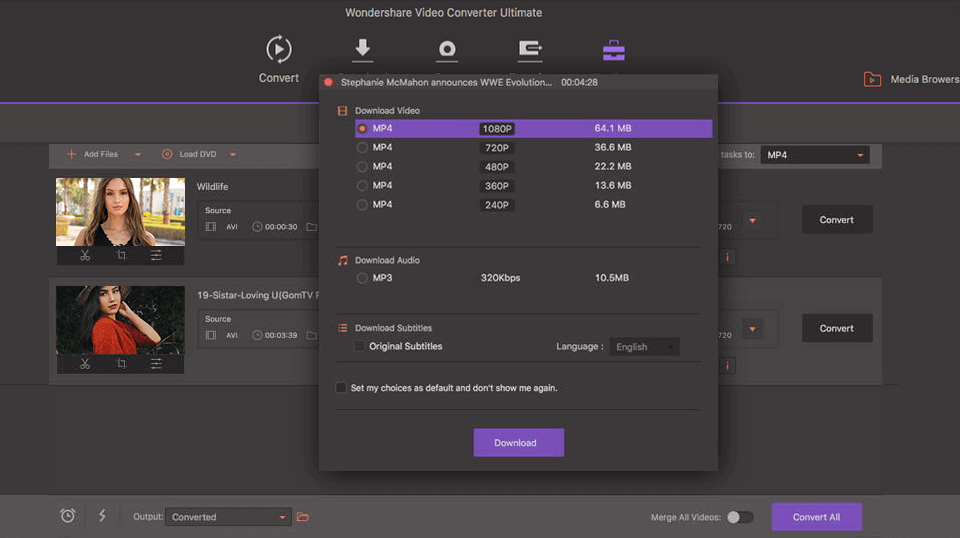This screenshot has width=960, height=538.
Task: Open the subtitle Language dropdown
Action: pos(645,347)
